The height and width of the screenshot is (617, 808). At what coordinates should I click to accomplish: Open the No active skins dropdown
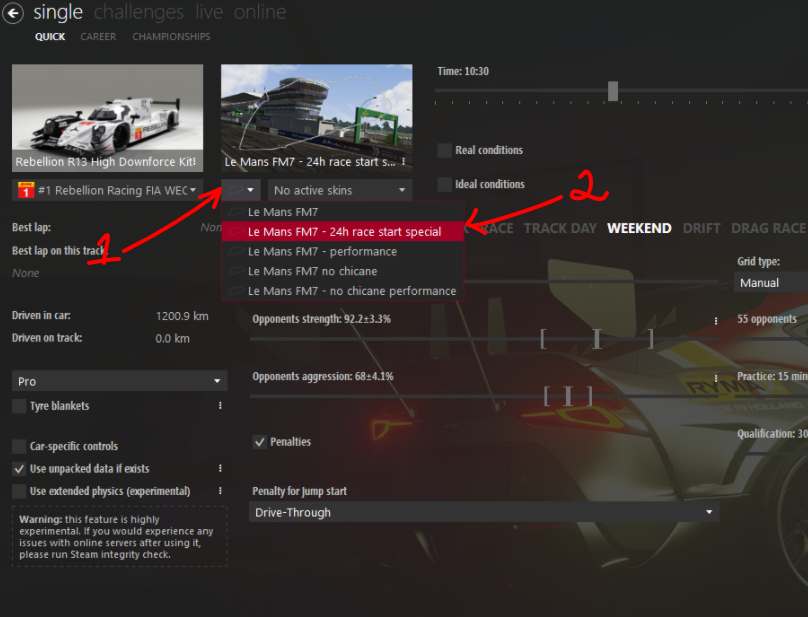[x=340, y=190]
